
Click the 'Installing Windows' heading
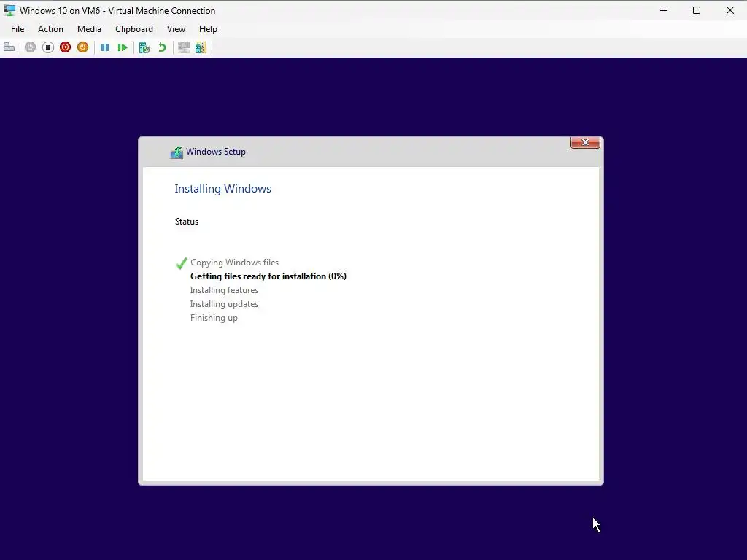coord(223,189)
